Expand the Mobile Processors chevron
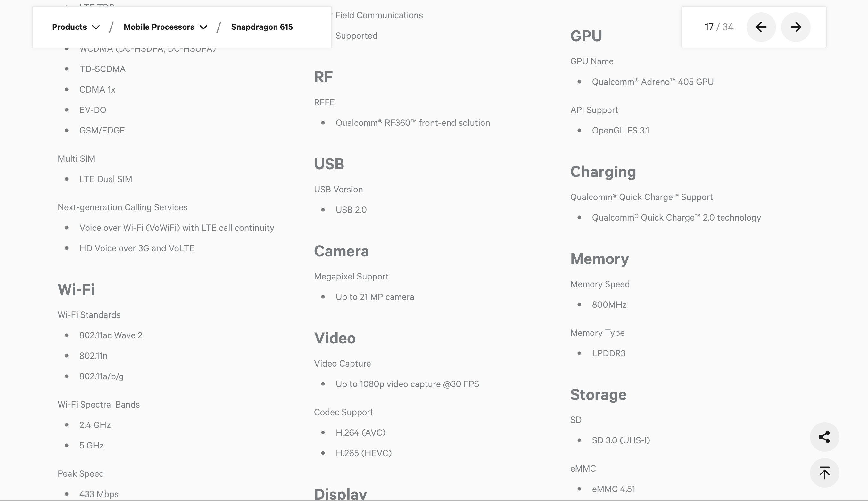This screenshot has width=868, height=501. point(203,28)
